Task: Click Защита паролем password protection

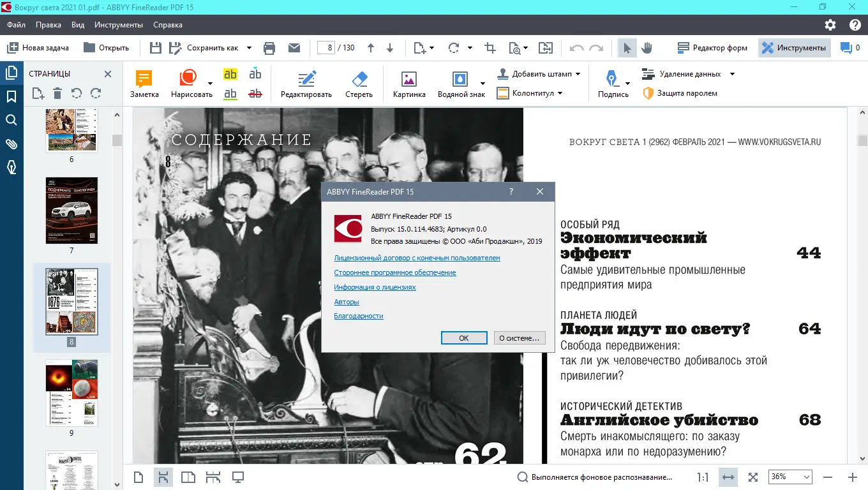Action: point(680,93)
